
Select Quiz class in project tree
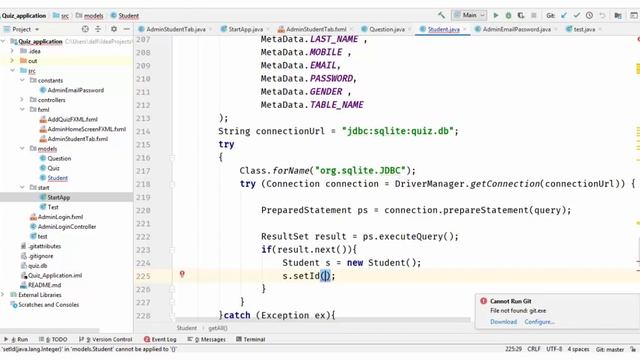[x=53, y=168]
